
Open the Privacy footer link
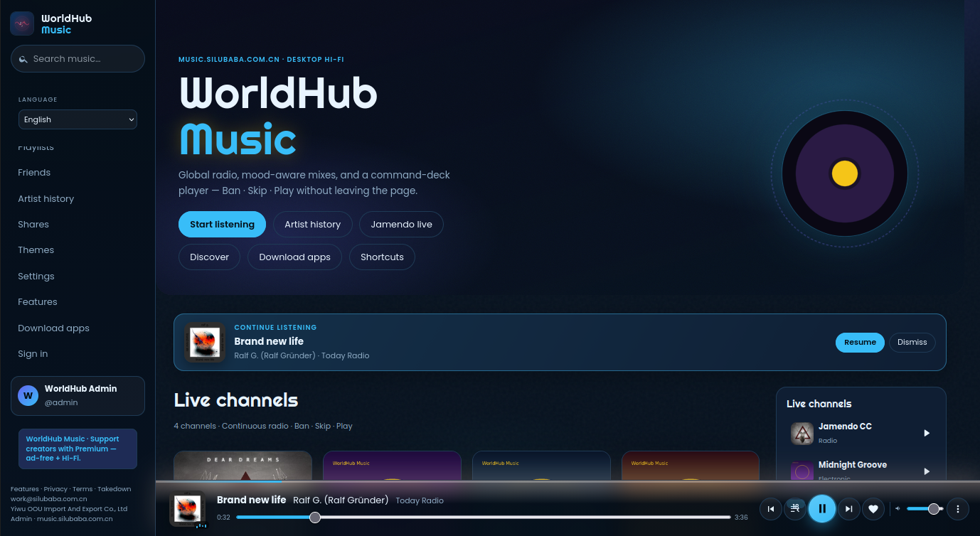pos(55,489)
